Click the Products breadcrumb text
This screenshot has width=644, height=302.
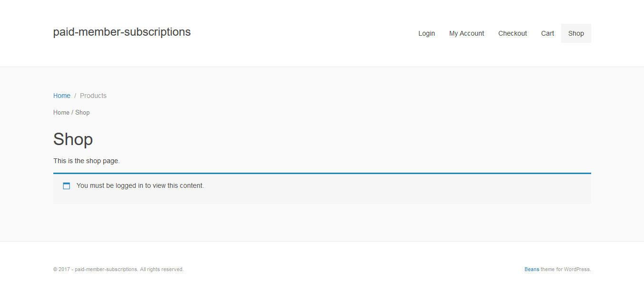tap(93, 96)
